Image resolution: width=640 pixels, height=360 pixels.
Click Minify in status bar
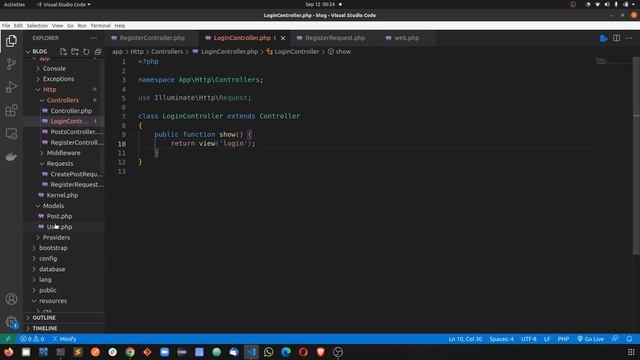pyautogui.click(x=64, y=339)
